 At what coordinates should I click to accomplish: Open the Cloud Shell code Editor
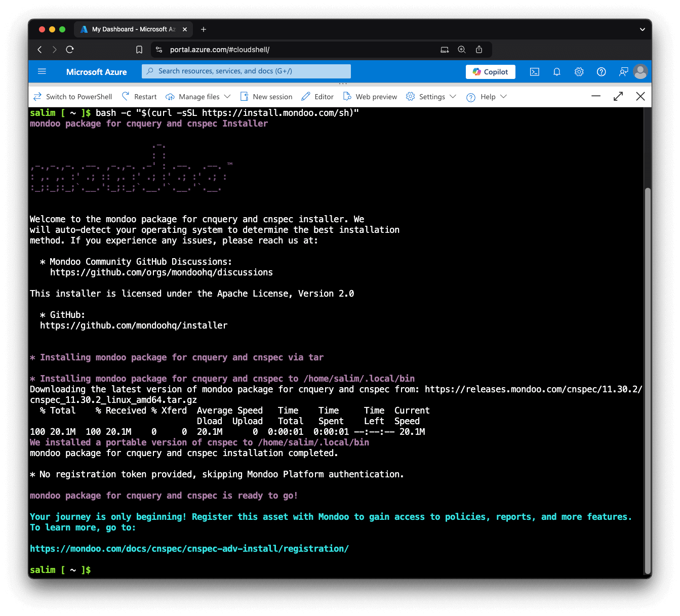(x=317, y=96)
